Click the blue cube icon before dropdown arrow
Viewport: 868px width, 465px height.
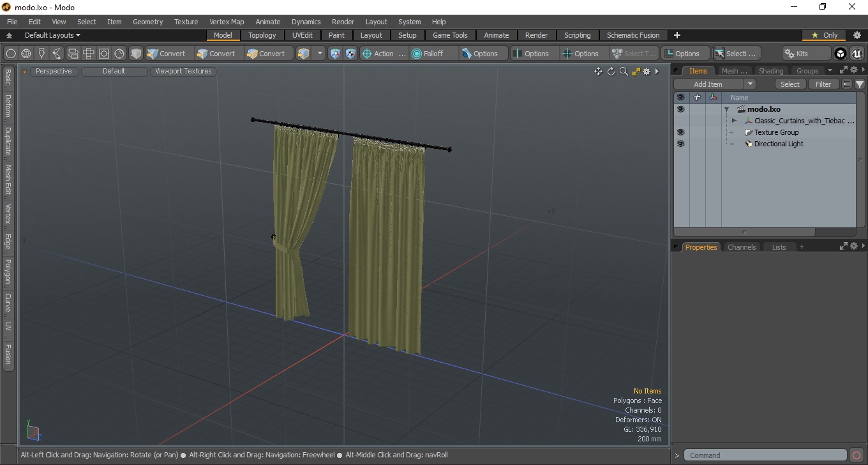[x=304, y=54]
